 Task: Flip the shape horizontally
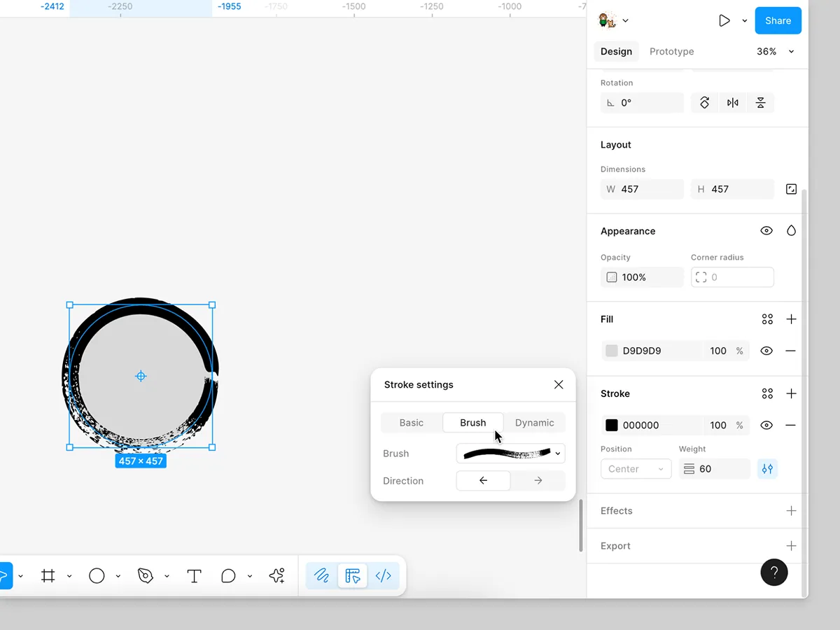732,103
